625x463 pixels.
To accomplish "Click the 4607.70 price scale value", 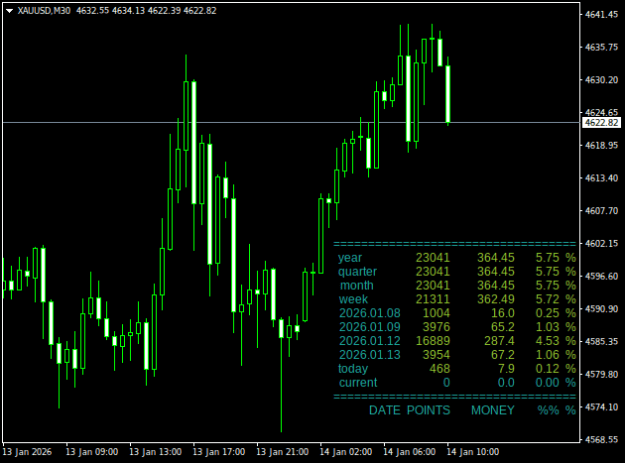I will tap(601, 211).
